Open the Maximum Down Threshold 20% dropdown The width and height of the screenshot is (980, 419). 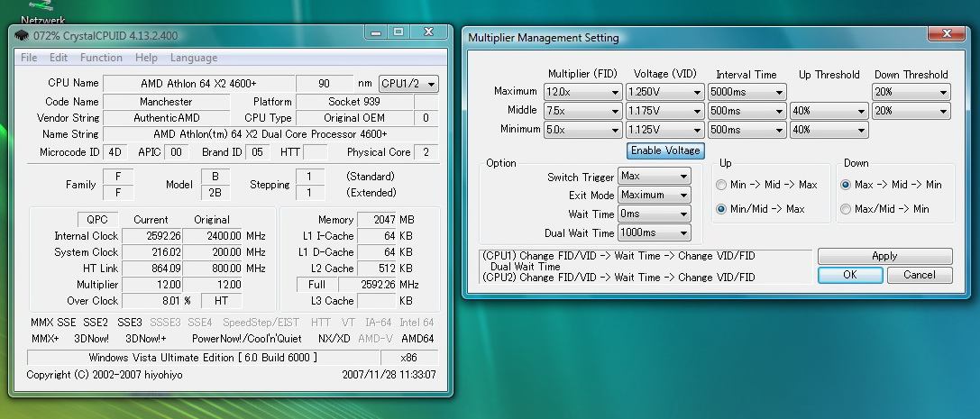911,92
